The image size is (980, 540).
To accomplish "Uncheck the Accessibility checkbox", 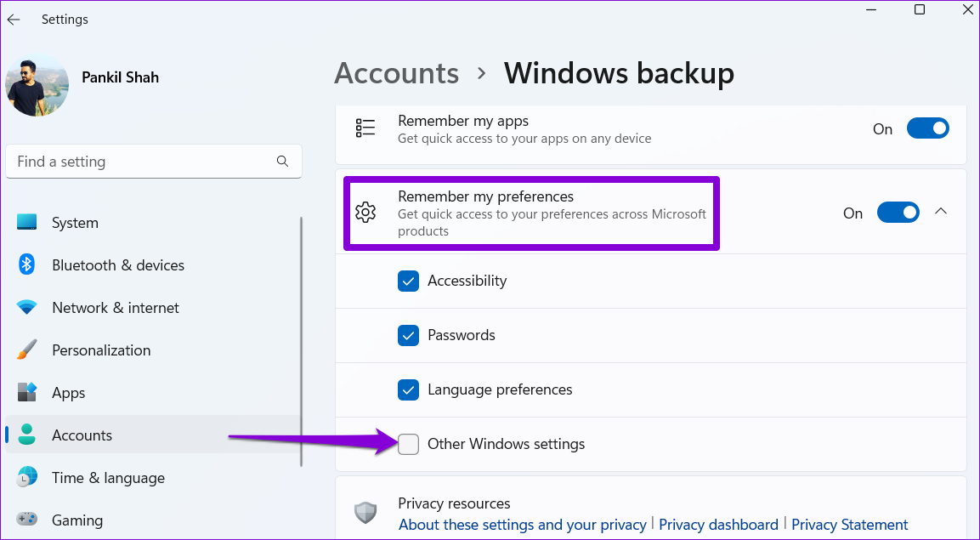I will 409,281.
